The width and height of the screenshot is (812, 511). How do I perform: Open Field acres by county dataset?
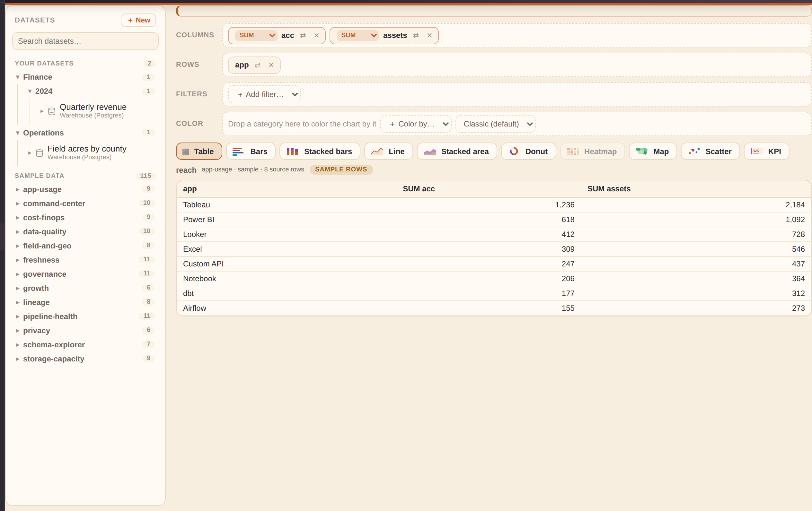87,153
